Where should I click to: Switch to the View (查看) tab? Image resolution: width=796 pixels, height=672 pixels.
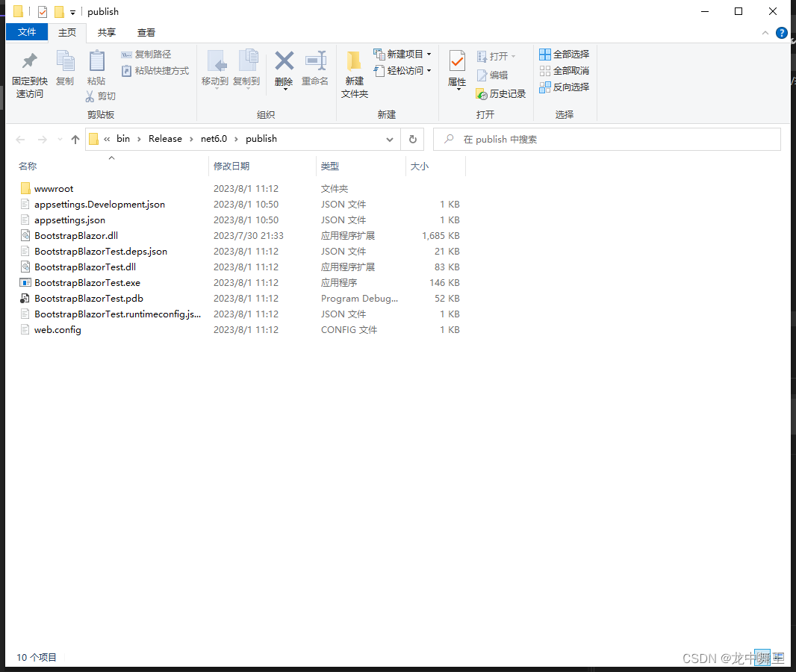coord(146,33)
